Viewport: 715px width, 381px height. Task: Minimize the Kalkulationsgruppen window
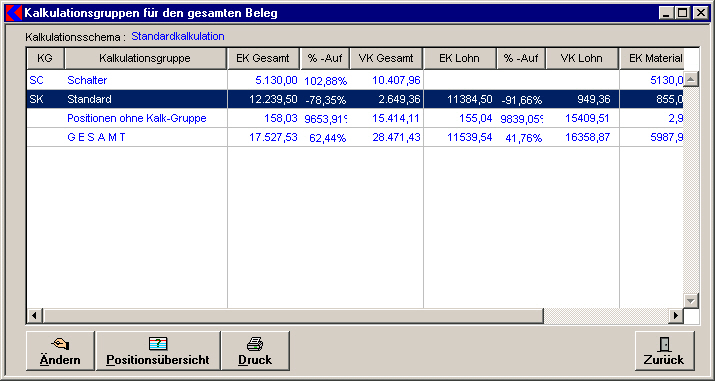click(x=667, y=13)
